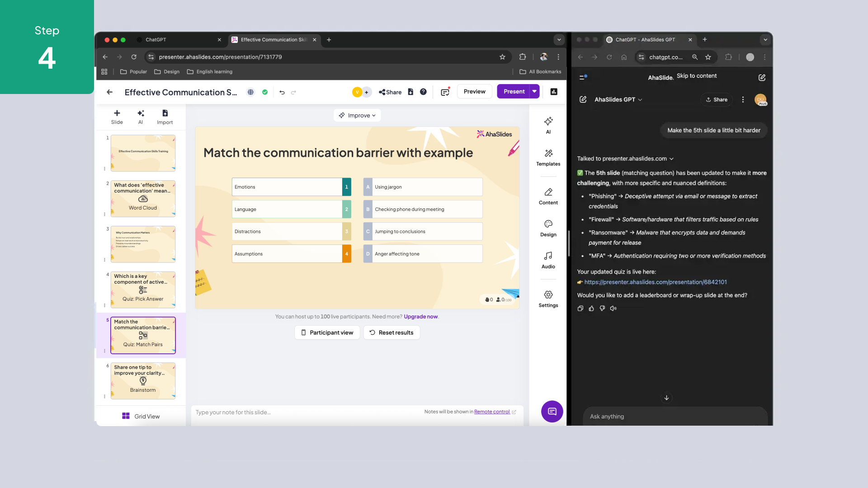
Task: Switch to Grid View
Action: click(x=141, y=416)
